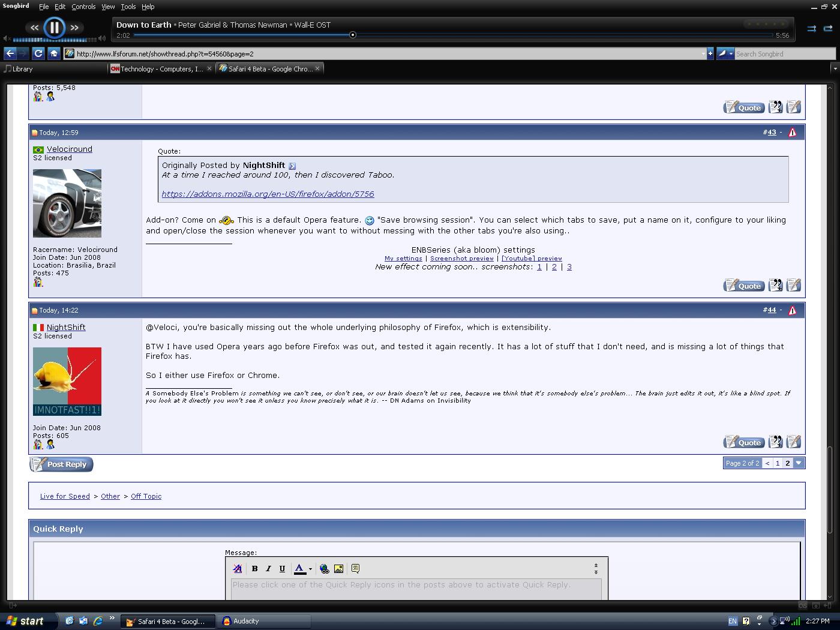Open Velociround's user profile
The width and height of the screenshot is (840, 630).
(x=70, y=149)
